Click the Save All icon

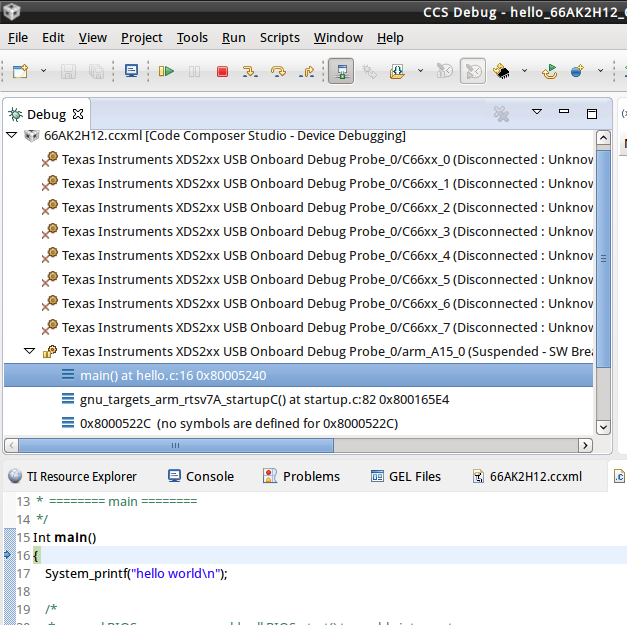pyautogui.click(x=96, y=72)
